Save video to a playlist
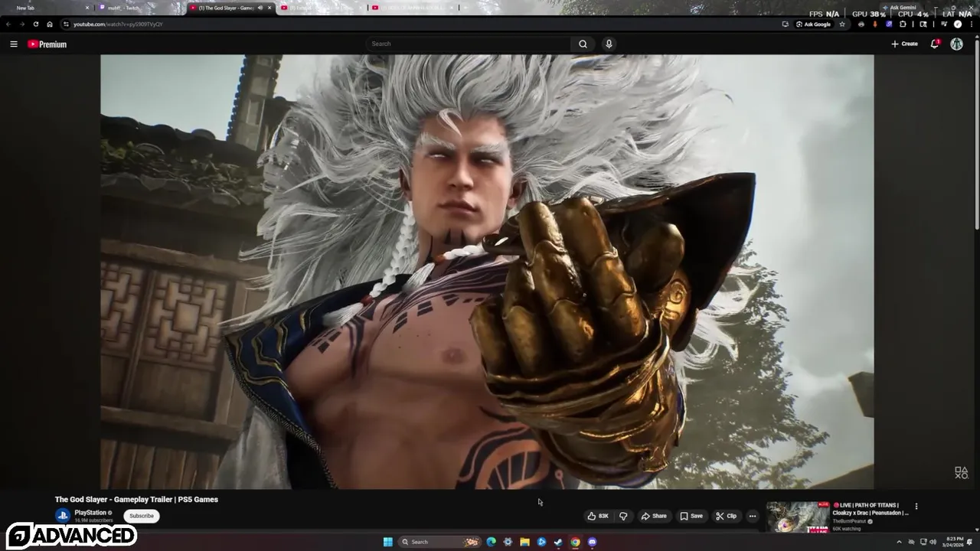This screenshot has width=980, height=551. pyautogui.click(x=691, y=516)
